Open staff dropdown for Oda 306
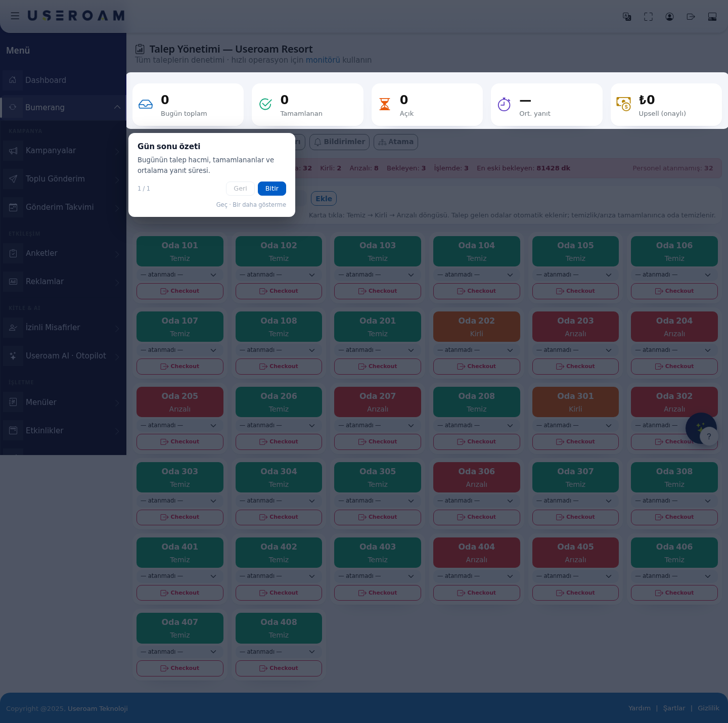728x723 pixels. 477,501
